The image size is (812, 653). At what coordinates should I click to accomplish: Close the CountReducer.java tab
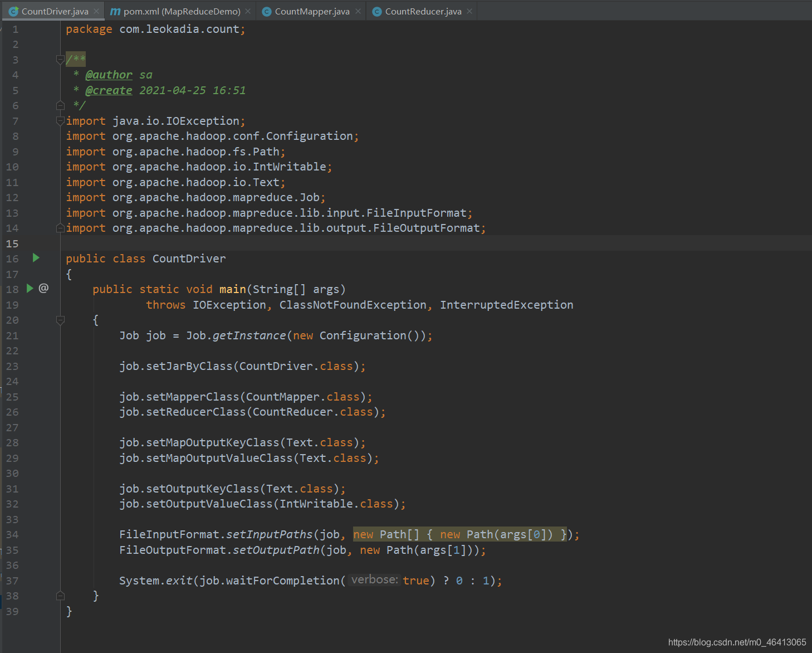pyautogui.click(x=469, y=11)
